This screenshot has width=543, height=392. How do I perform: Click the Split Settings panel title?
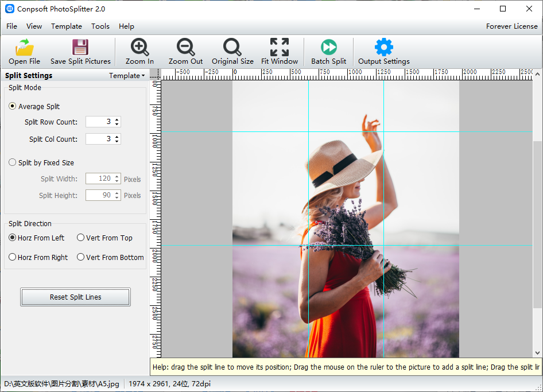[x=29, y=76]
